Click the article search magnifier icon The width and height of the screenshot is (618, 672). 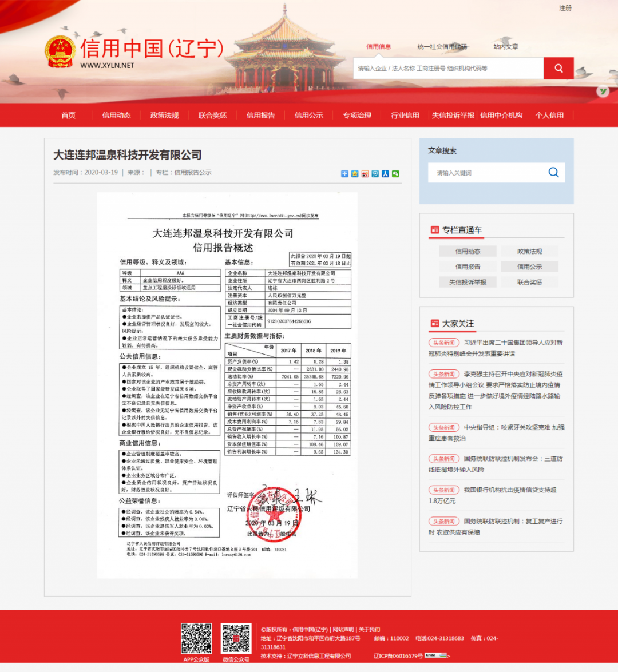pyautogui.click(x=553, y=173)
